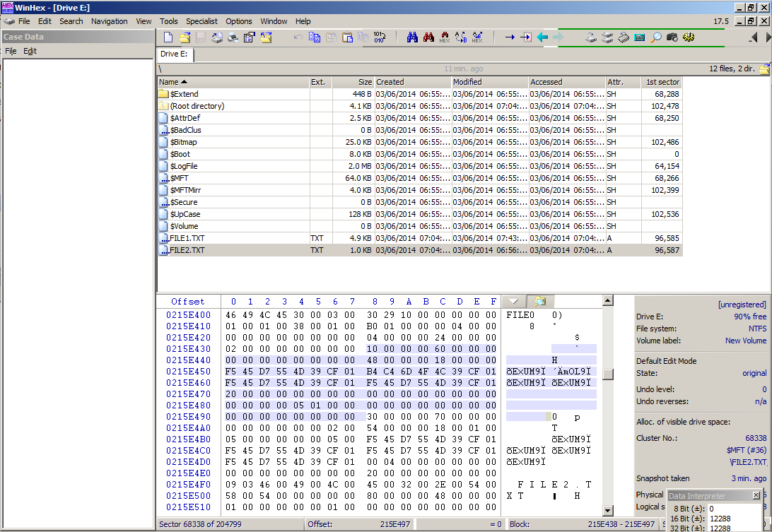This screenshot has width=772, height=532.
Task: Open the Specialist menu
Action: (201, 21)
